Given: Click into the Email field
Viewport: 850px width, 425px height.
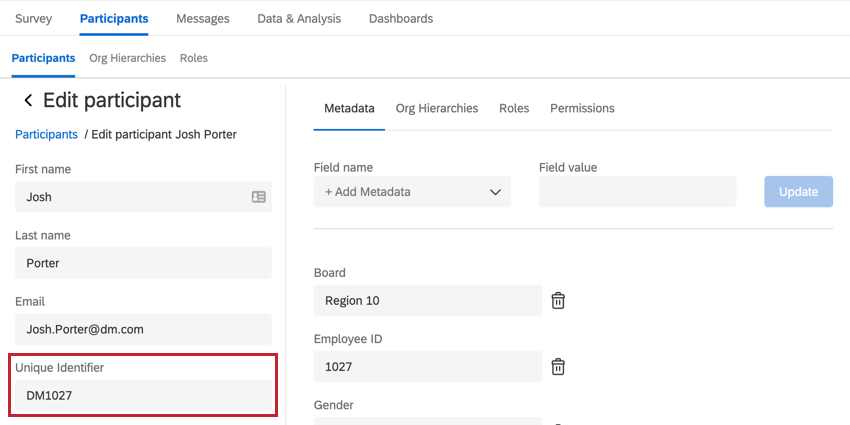Looking at the screenshot, I should click(143, 329).
